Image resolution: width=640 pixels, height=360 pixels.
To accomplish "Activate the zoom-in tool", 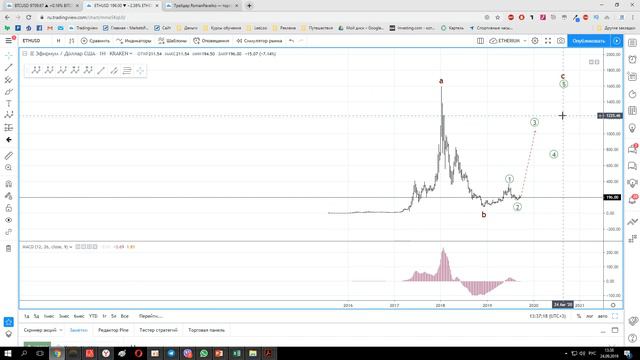I will (x=9, y=168).
